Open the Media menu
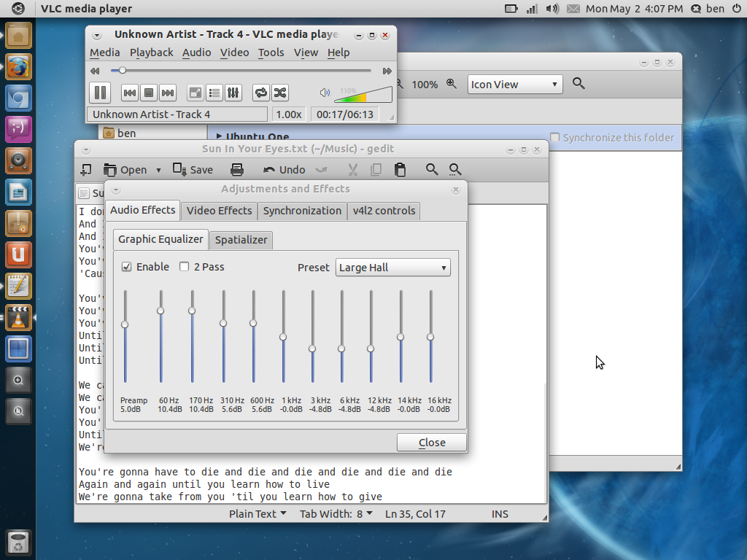Image resolution: width=747 pixels, height=560 pixels. (x=105, y=52)
